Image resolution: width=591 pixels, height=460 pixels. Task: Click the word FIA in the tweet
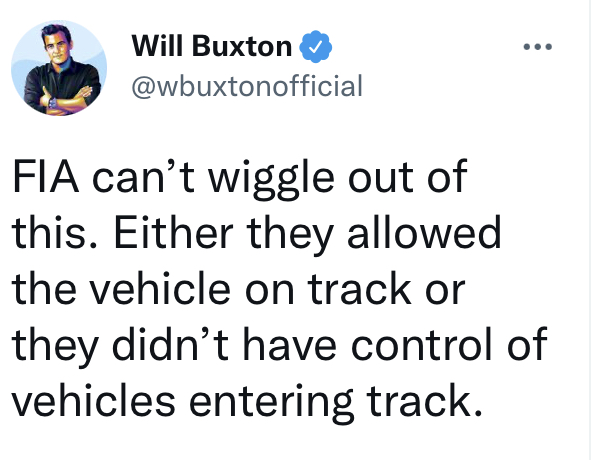(x=46, y=176)
